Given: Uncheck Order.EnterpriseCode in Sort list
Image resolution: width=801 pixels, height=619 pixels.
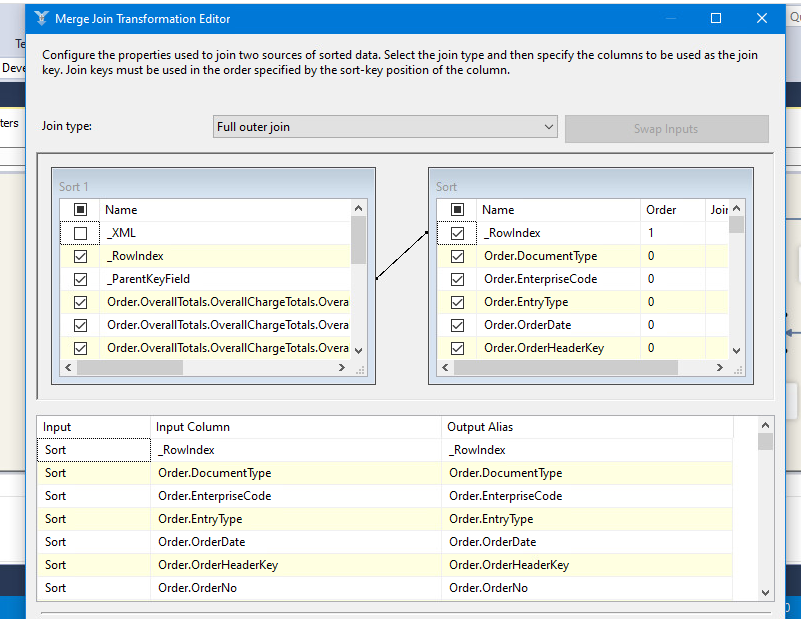Looking at the screenshot, I should 457,279.
